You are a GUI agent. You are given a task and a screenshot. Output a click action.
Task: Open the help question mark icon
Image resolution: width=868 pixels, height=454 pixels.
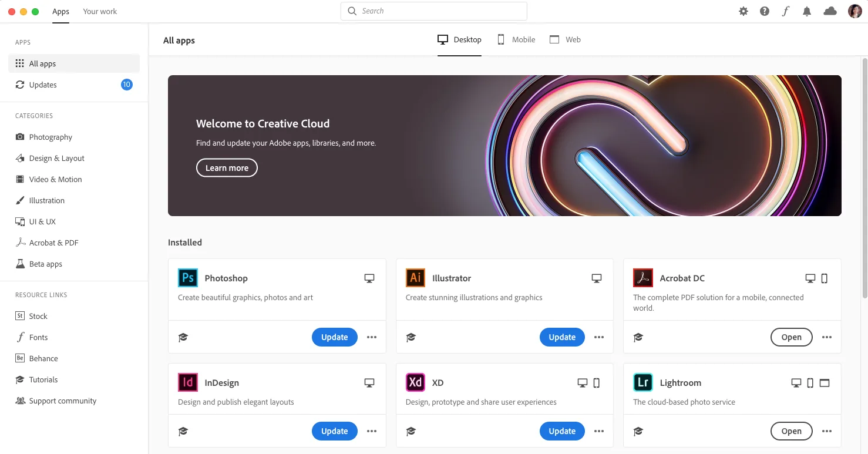(765, 11)
